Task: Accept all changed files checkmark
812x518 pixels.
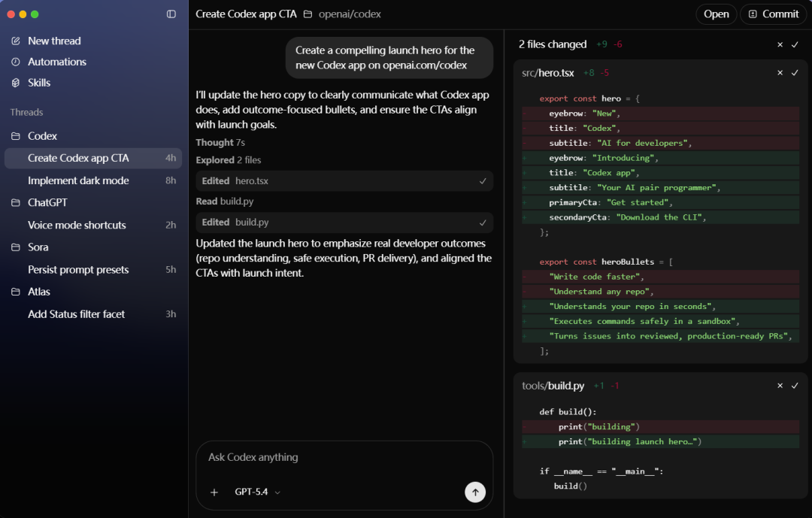Action: point(795,44)
